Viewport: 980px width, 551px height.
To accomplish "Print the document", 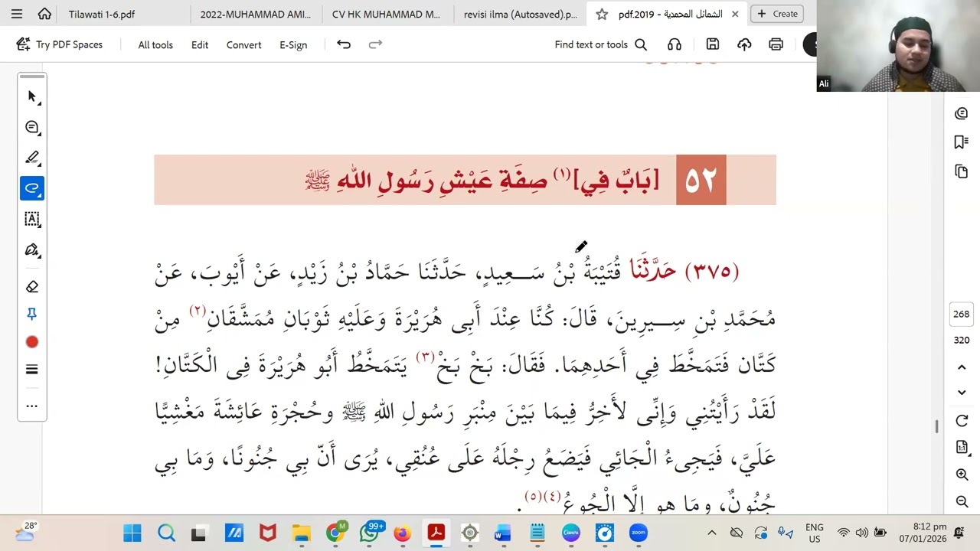I will (776, 44).
